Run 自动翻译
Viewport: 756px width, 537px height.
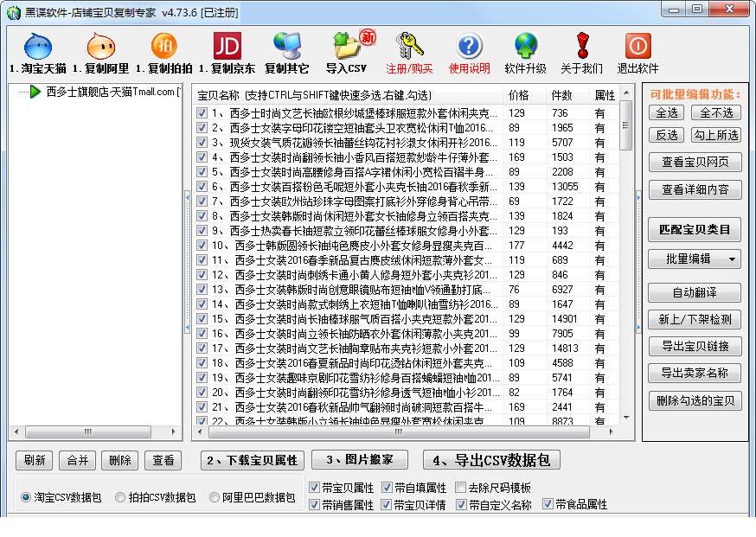point(695,292)
